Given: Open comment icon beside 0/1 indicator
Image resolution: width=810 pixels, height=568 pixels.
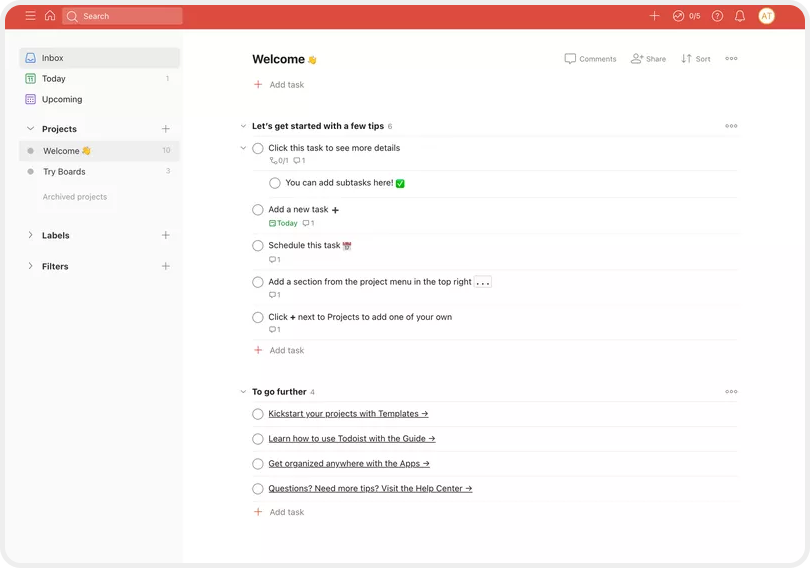Looking at the screenshot, I should click(x=299, y=161).
